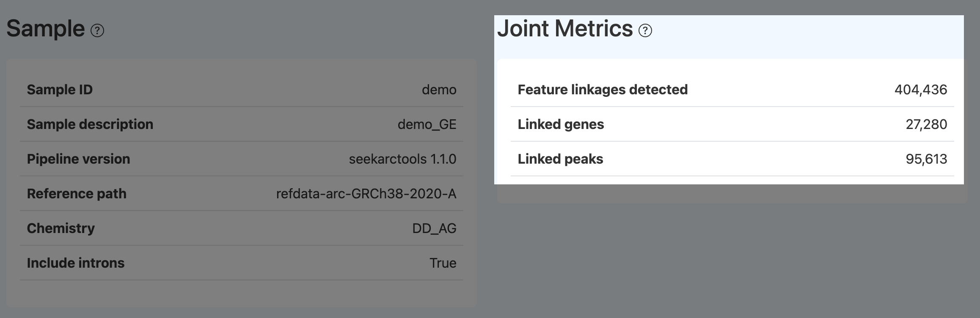Click the sample ID value demo
The image size is (980, 318).
[439, 90]
